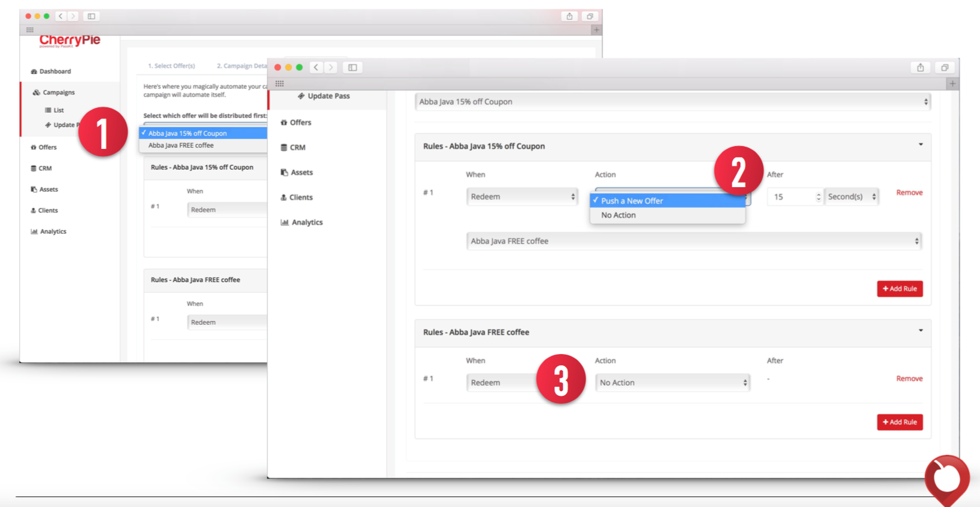The width and height of the screenshot is (980, 507).
Task: Click the share icon in the back window toolbar
Action: (569, 16)
